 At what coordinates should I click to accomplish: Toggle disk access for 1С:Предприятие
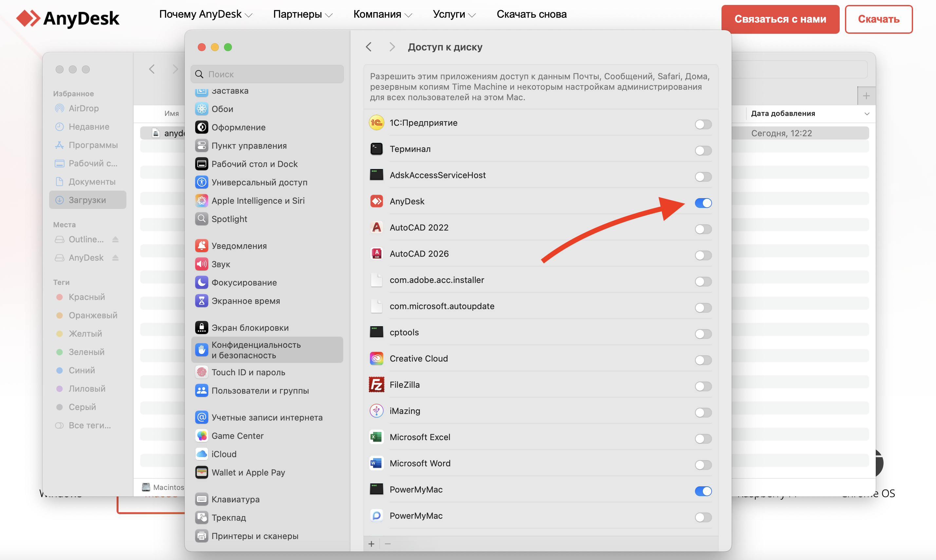703,124
